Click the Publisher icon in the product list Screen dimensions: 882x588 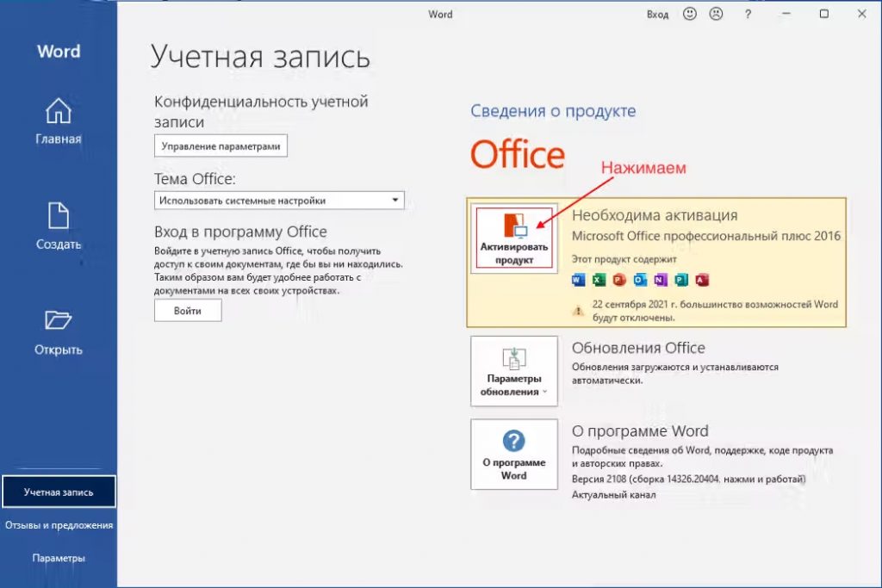[x=683, y=280]
